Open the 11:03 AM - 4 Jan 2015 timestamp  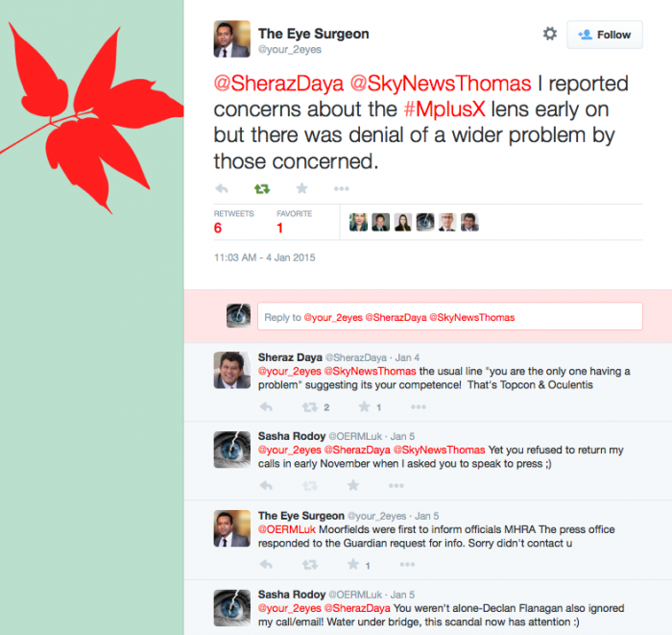tap(264, 257)
